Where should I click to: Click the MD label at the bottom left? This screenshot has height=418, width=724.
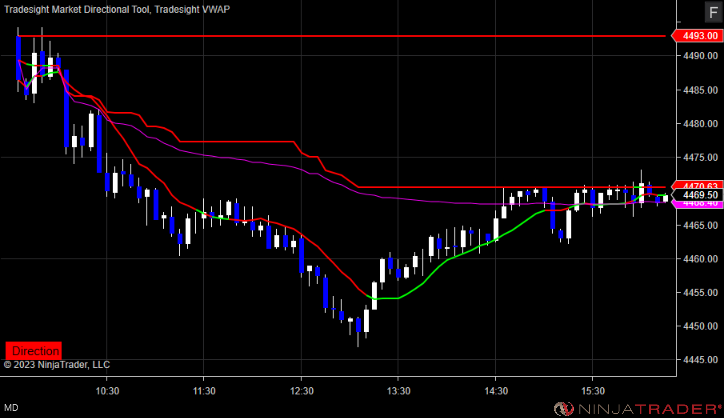click(11, 408)
